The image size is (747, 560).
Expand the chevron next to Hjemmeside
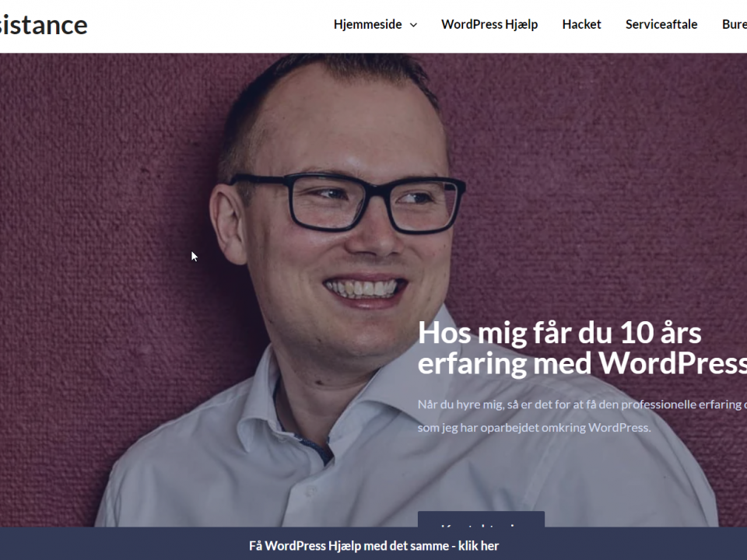[413, 25]
